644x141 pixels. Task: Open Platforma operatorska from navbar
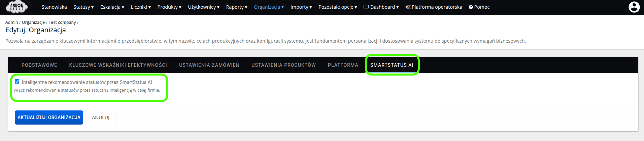tap(434, 7)
